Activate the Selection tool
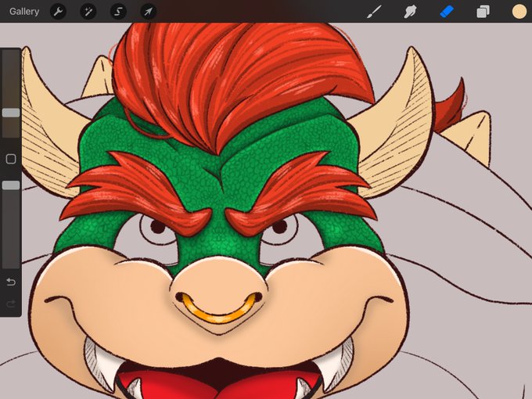 click(118, 12)
